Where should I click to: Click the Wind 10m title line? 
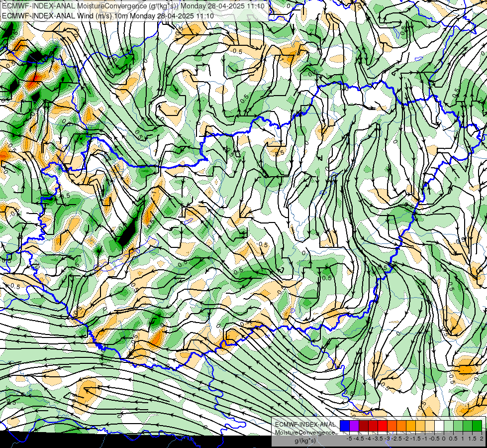point(107,15)
